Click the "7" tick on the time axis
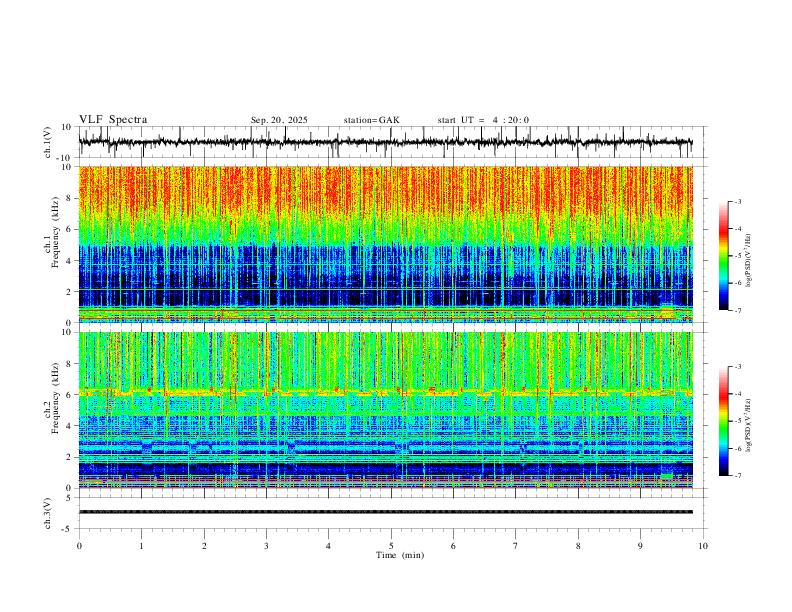This screenshot has height=612, width=792. coord(516,546)
